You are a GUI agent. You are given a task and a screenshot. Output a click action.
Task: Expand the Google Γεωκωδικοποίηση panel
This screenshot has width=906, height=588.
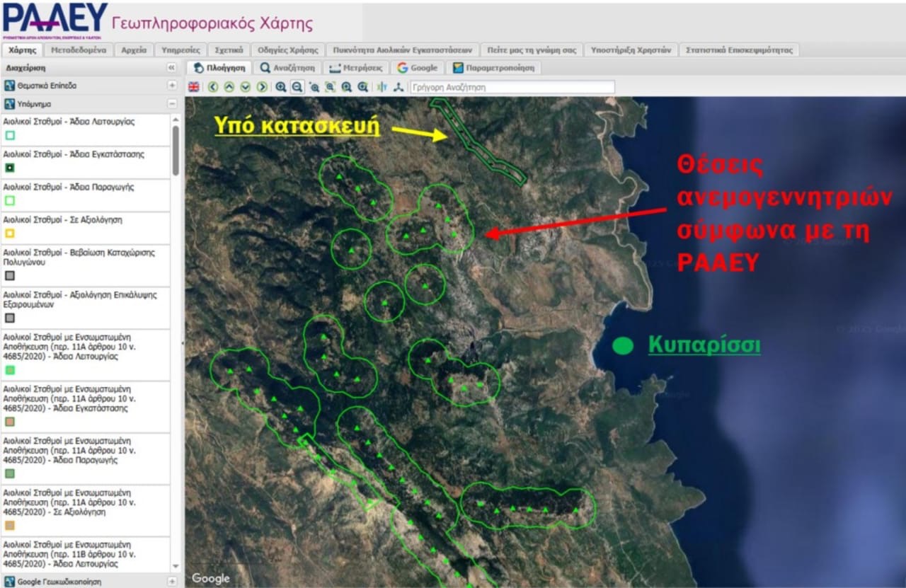[172, 582]
